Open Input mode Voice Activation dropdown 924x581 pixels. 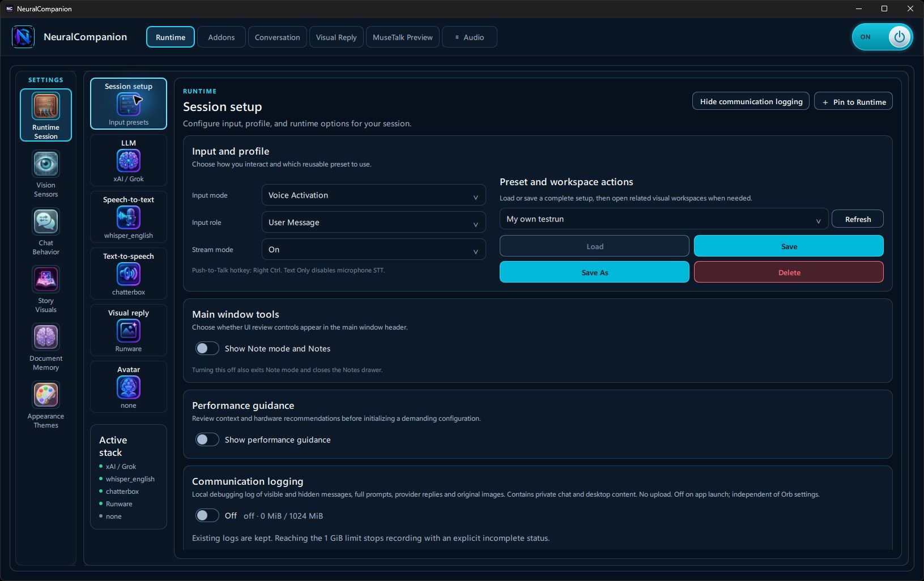(x=374, y=195)
